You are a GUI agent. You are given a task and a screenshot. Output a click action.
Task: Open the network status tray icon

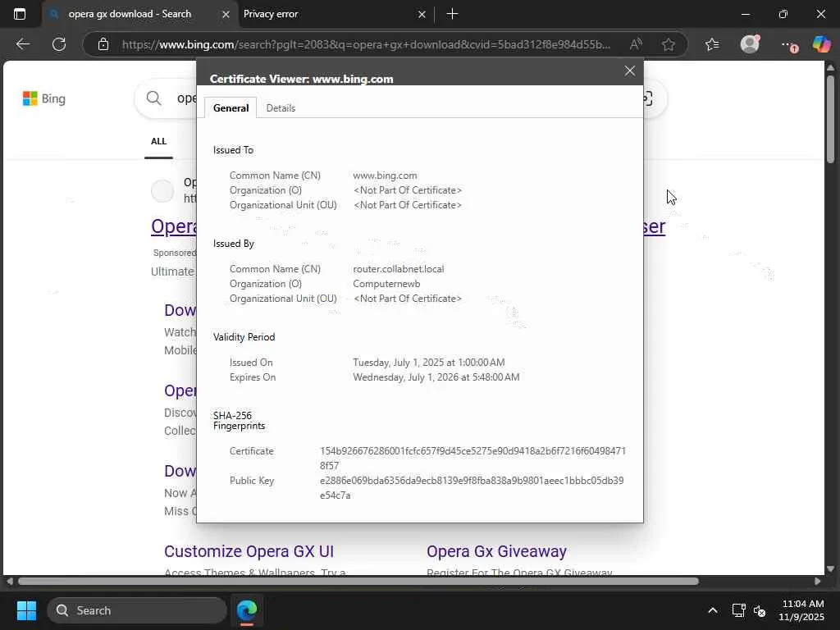738,610
